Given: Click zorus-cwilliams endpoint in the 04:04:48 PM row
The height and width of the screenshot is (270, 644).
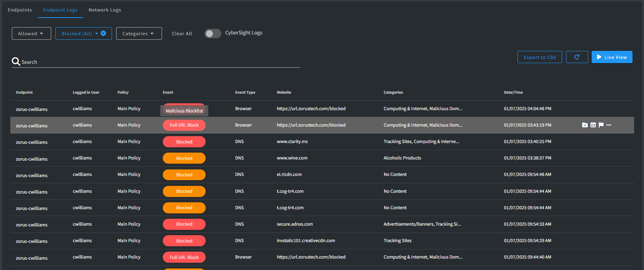Looking at the screenshot, I should 32,109.
